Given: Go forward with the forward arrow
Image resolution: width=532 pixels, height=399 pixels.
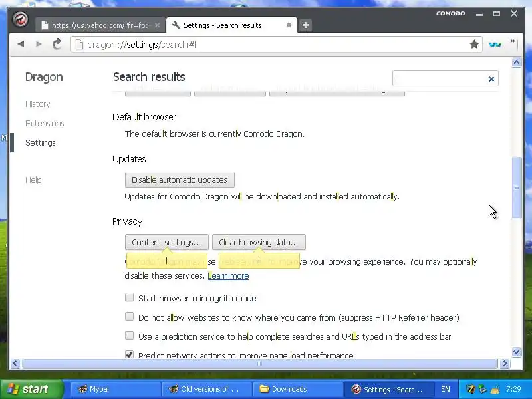Looking at the screenshot, I should click(39, 44).
